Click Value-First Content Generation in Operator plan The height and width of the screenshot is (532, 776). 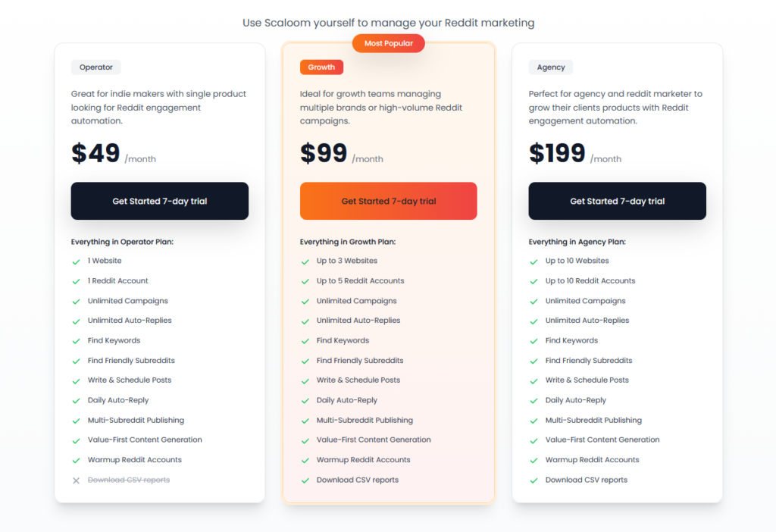[145, 440]
